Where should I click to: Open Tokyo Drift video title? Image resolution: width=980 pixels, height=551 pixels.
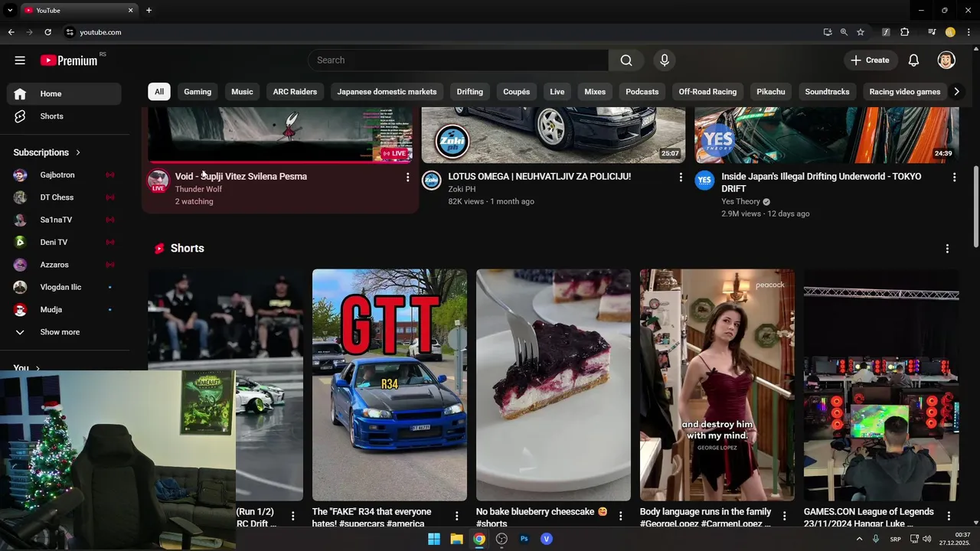coord(822,183)
